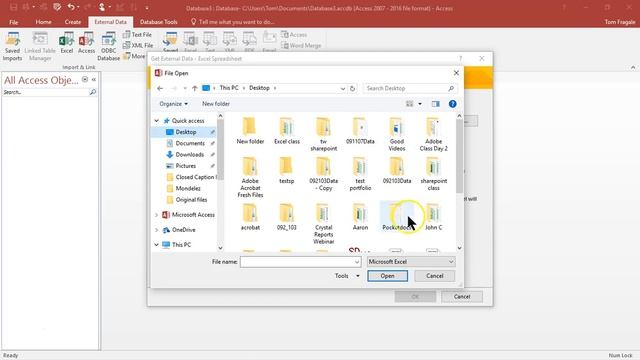640x360 pixels.
Task: Select the Adobe Class Day 2 folder
Action: coord(433,134)
